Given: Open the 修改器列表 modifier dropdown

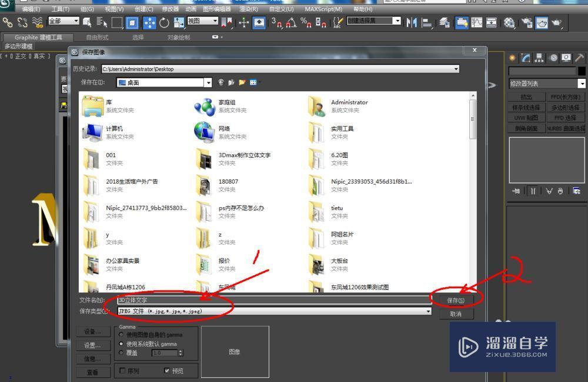Looking at the screenshot, I should (582, 83).
